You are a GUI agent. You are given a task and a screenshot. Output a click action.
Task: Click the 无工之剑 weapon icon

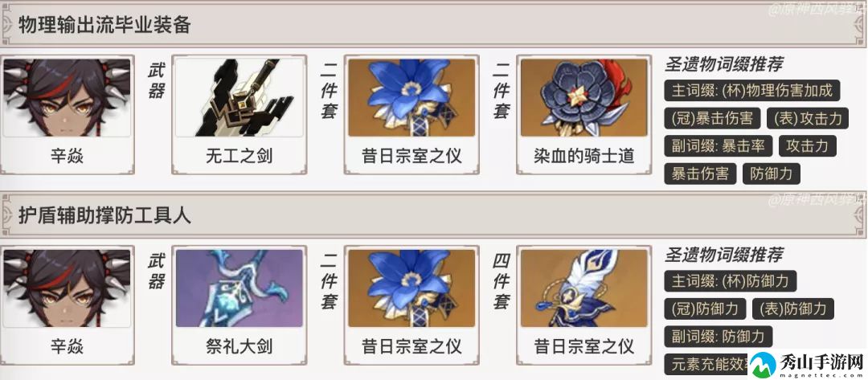click(x=240, y=98)
